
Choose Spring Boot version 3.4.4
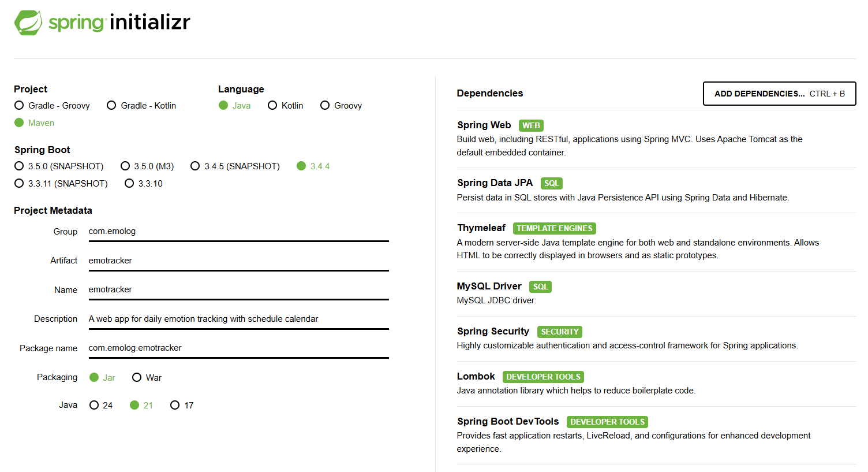(x=313, y=166)
